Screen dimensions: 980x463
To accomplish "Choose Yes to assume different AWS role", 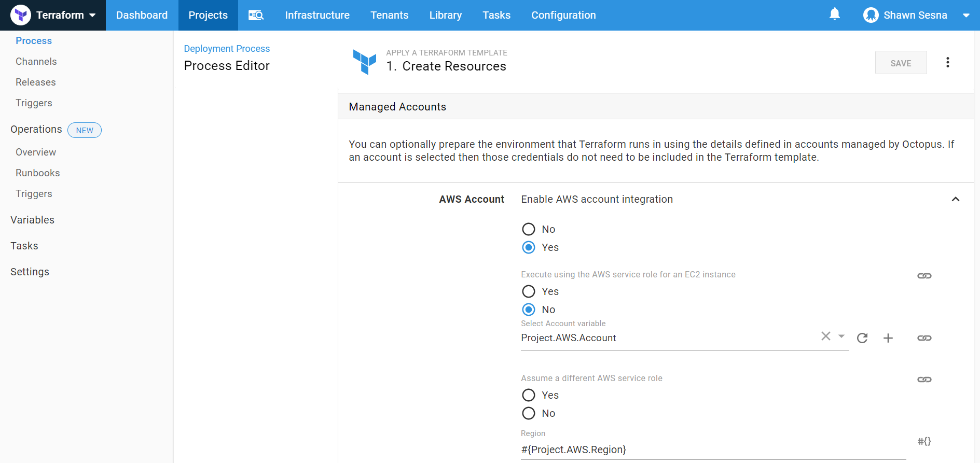I will point(529,395).
